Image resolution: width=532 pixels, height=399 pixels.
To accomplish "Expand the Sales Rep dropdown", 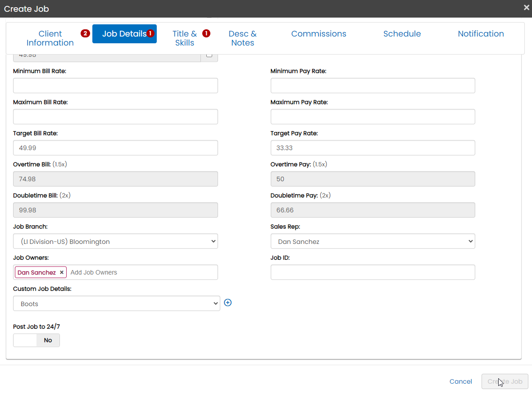I will (x=373, y=241).
